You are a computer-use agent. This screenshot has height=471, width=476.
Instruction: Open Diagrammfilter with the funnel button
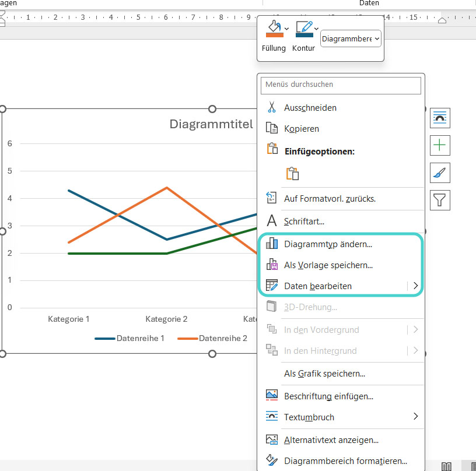point(440,200)
